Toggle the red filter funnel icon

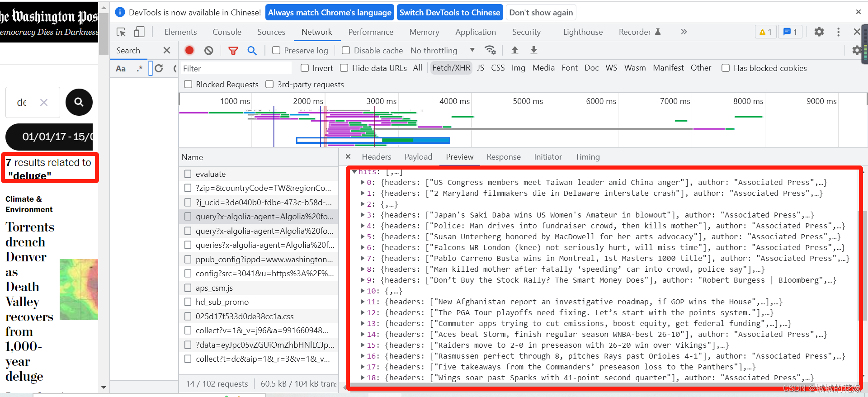(x=233, y=51)
